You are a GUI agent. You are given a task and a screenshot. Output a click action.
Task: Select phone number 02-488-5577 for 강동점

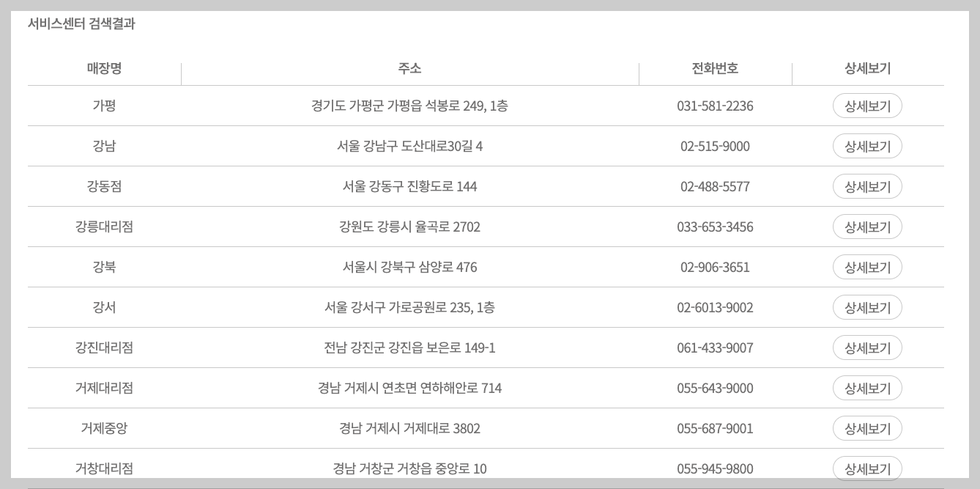[716, 186]
